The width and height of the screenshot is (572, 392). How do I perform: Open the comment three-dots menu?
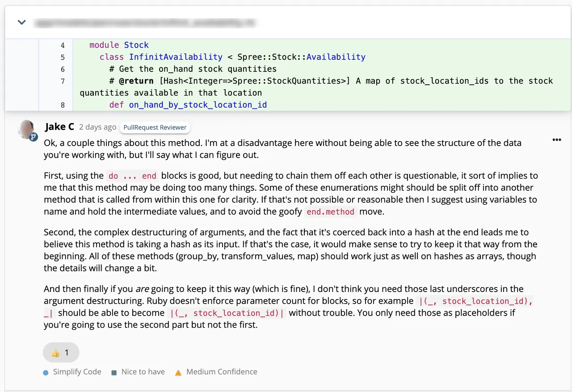556,140
